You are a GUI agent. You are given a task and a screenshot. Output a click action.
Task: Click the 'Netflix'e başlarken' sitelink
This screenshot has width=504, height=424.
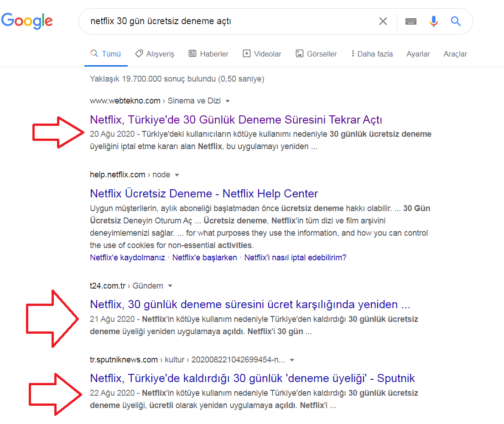click(x=204, y=258)
